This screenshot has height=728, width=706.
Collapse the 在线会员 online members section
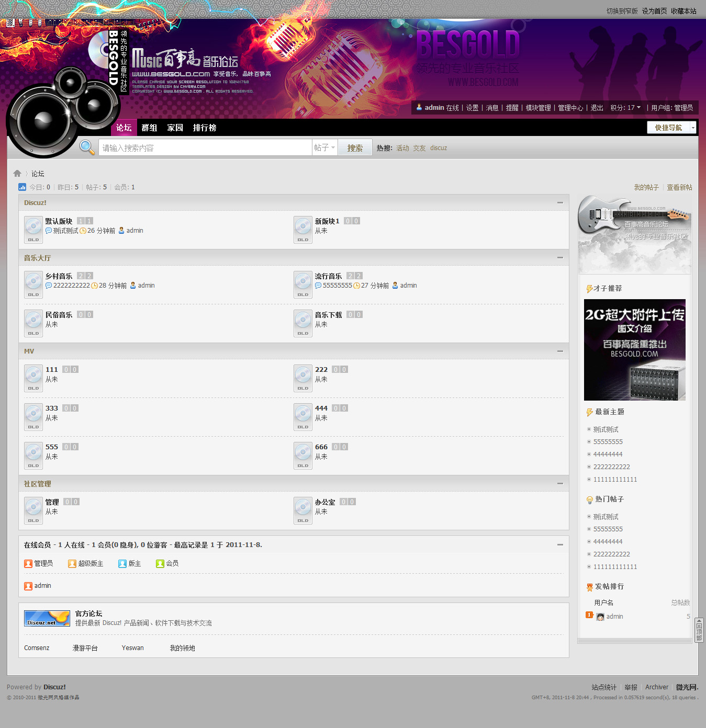click(x=560, y=544)
